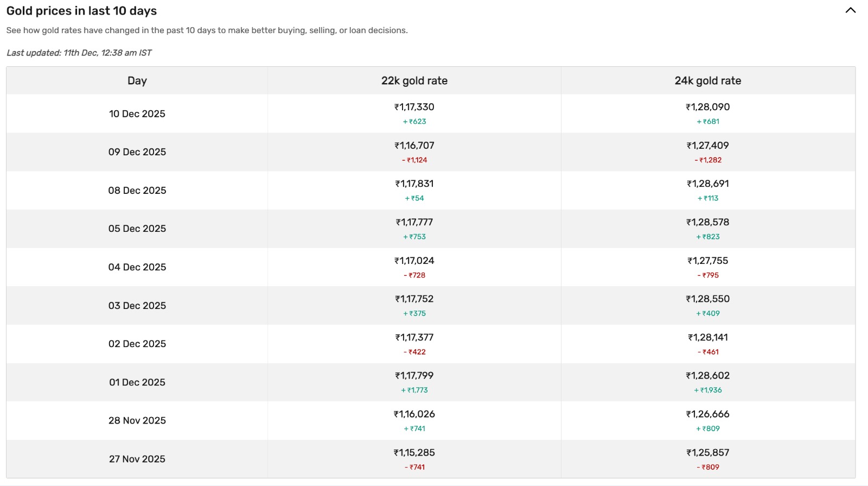The height and width of the screenshot is (486, 868).
Task: Click the 24k gold rate column header
Action: [707, 81]
